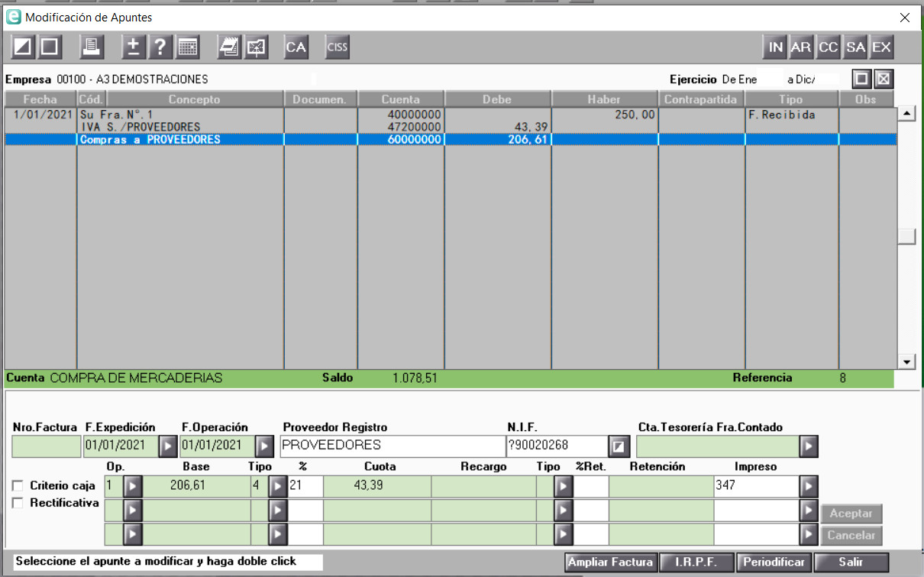Screen dimensions: 924x577
Task: Click the half-shaded square toolbar icon
Action: (24, 47)
